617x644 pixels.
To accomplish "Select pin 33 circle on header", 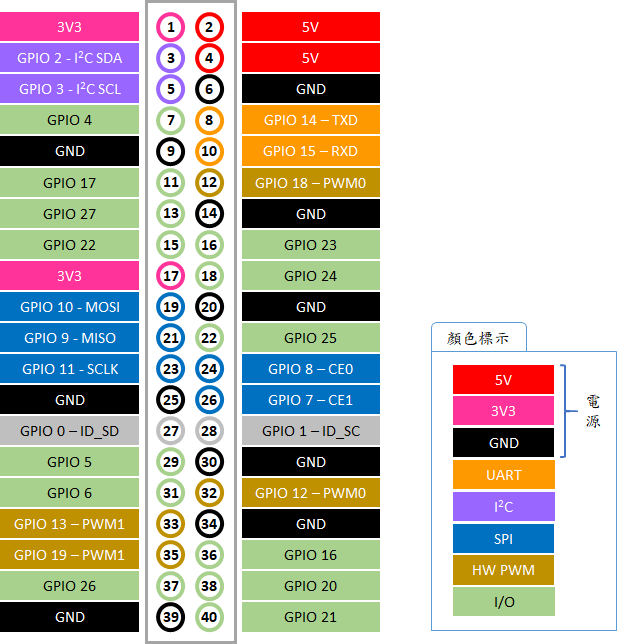I will tap(171, 524).
